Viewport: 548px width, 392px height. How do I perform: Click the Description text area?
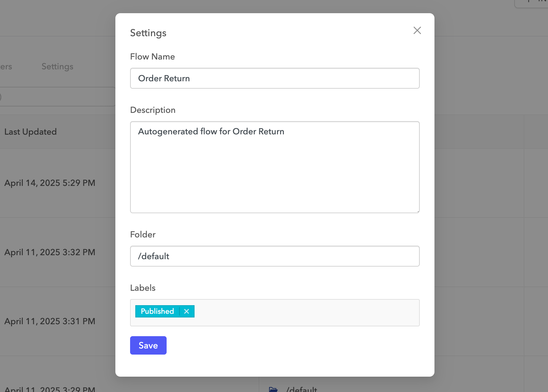click(x=275, y=167)
